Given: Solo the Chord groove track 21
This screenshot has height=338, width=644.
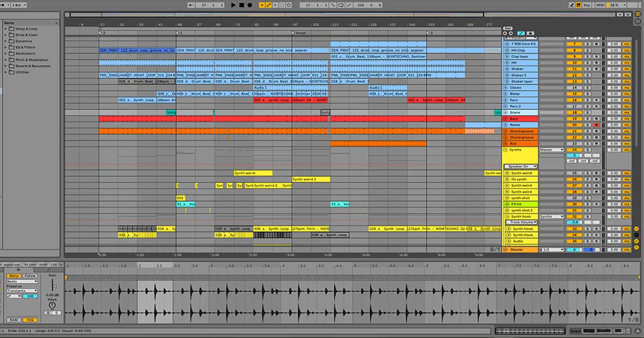Looking at the screenshot, I should click(x=587, y=131).
